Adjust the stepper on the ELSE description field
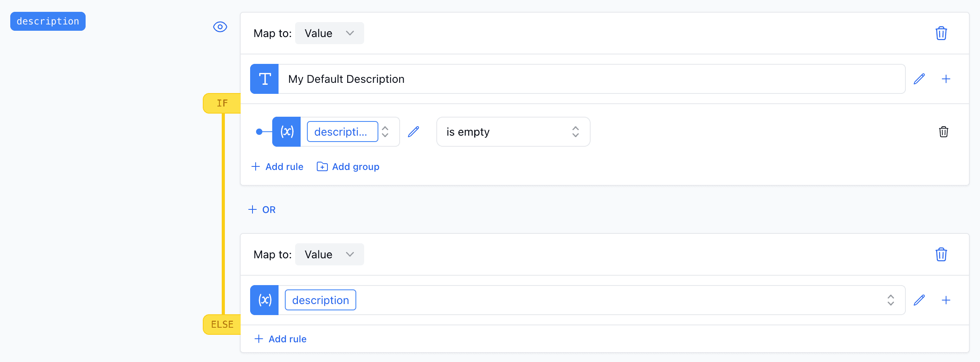This screenshot has height=362, width=980. [890, 300]
